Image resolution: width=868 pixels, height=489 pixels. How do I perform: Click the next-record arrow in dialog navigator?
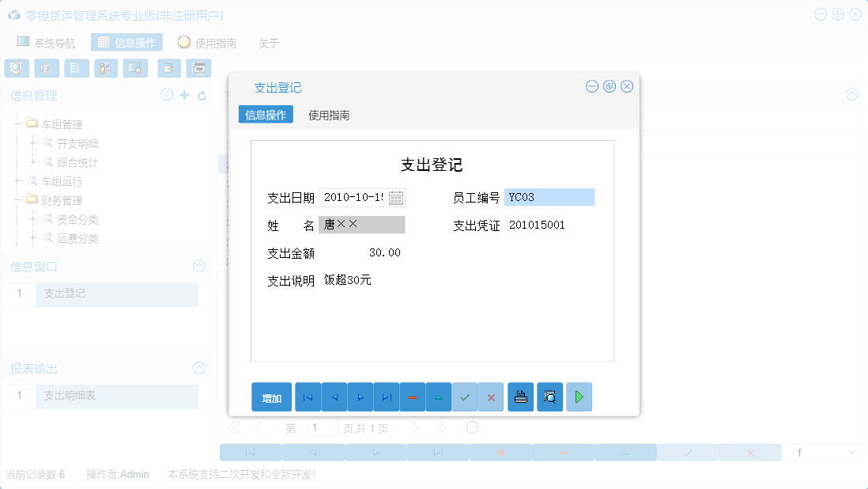[360, 396]
